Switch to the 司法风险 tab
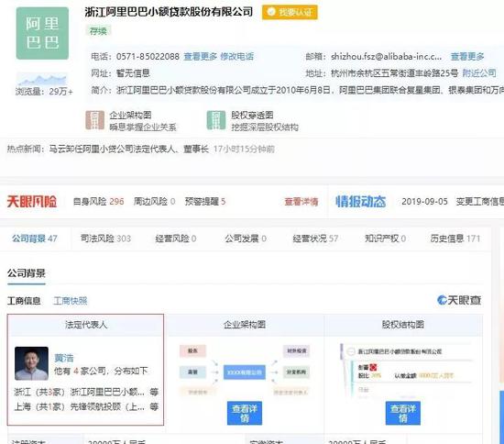The height and width of the screenshot is (444, 504). (105, 239)
